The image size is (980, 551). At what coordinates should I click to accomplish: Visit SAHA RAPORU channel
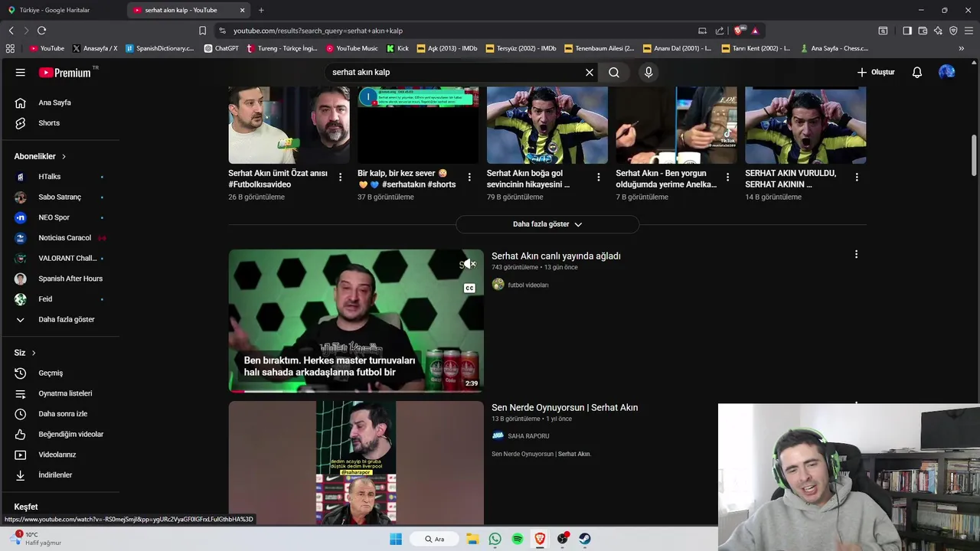pos(528,436)
